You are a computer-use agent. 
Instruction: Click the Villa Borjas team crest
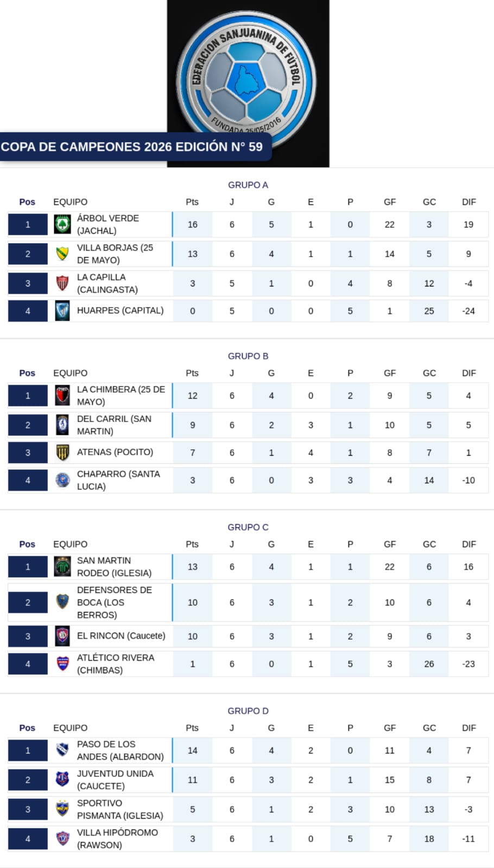point(62,254)
